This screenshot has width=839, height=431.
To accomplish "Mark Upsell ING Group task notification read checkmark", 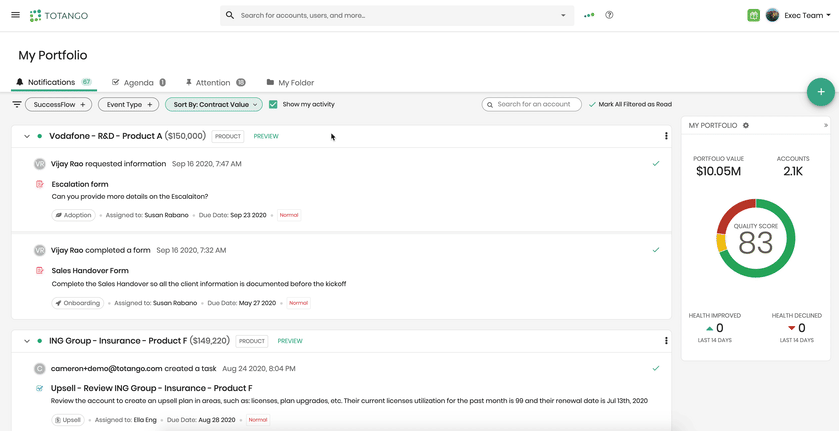I will pos(656,368).
